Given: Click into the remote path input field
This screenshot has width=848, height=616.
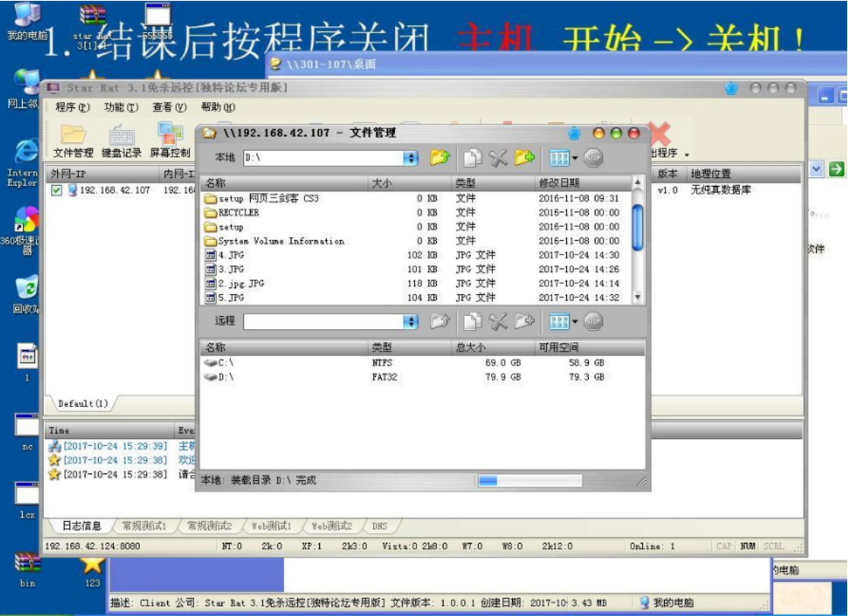Looking at the screenshot, I should tap(324, 322).
